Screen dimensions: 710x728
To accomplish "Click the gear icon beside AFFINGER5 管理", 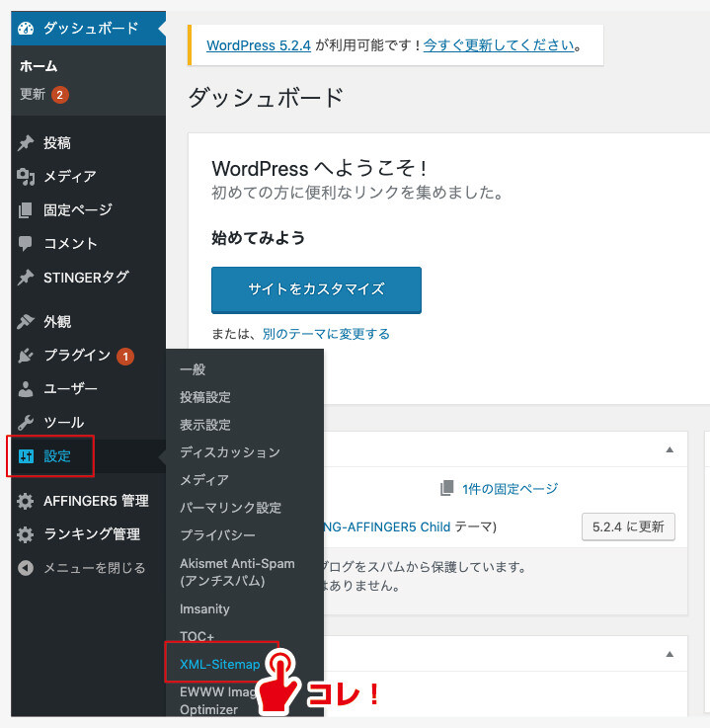I will coord(27,501).
